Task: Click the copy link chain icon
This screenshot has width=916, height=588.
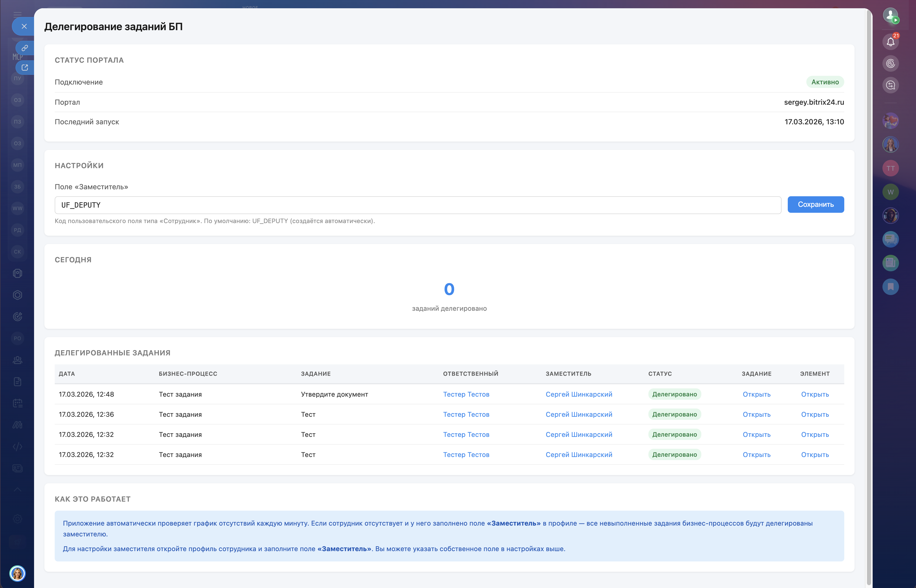Action: click(x=25, y=48)
